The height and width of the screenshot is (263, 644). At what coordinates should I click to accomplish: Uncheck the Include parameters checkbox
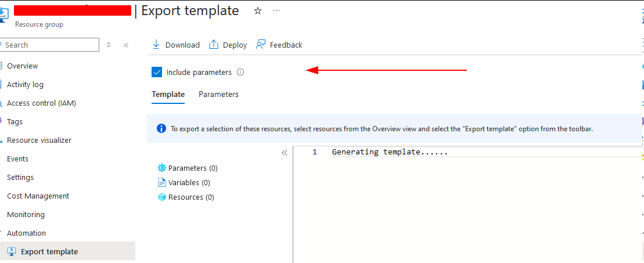(x=157, y=73)
